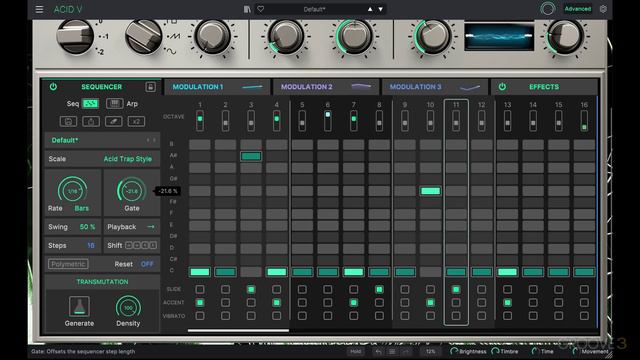Click the Hold button

coord(355,351)
